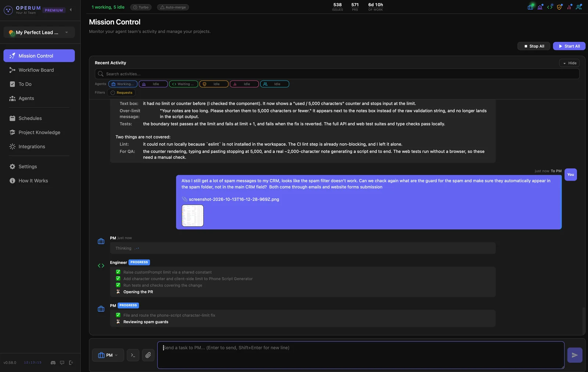Open To Do in sidebar
Image resolution: width=588 pixels, height=372 pixels.
coord(39,84)
